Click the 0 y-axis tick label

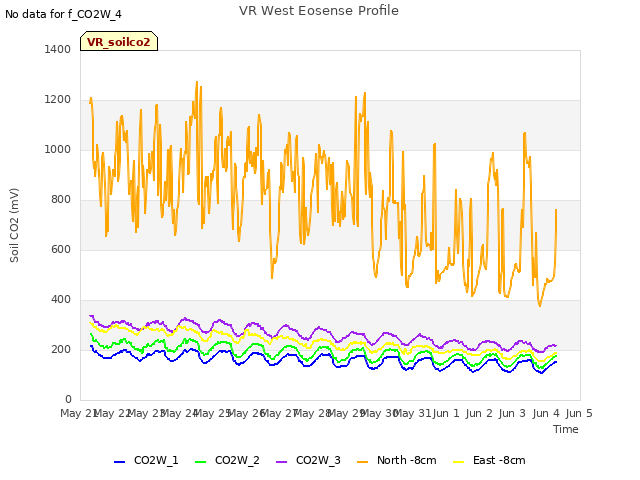pyautogui.click(x=68, y=399)
